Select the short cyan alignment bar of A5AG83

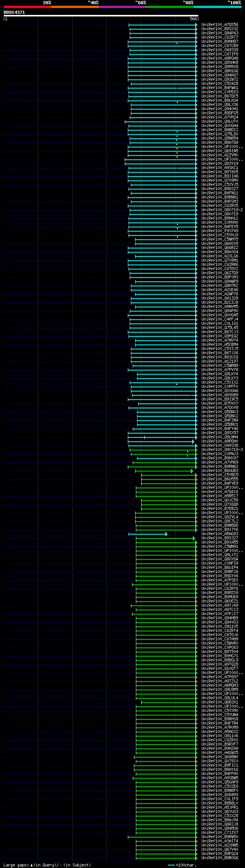[148, 534]
